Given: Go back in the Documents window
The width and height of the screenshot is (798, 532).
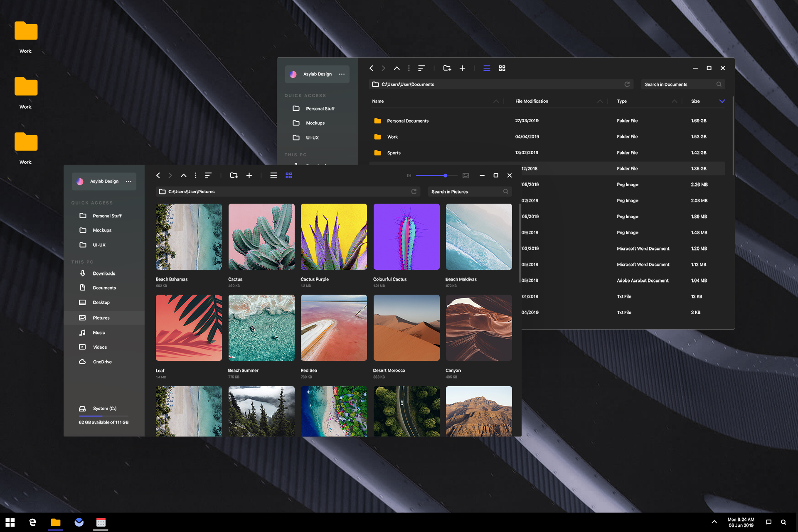Looking at the screenshot, I should (371, 68).
